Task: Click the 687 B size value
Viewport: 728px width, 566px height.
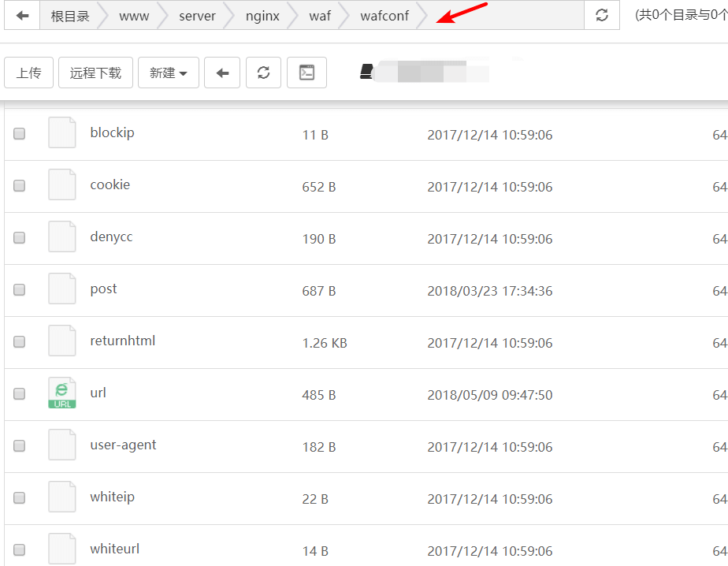Action: [319, 291]
